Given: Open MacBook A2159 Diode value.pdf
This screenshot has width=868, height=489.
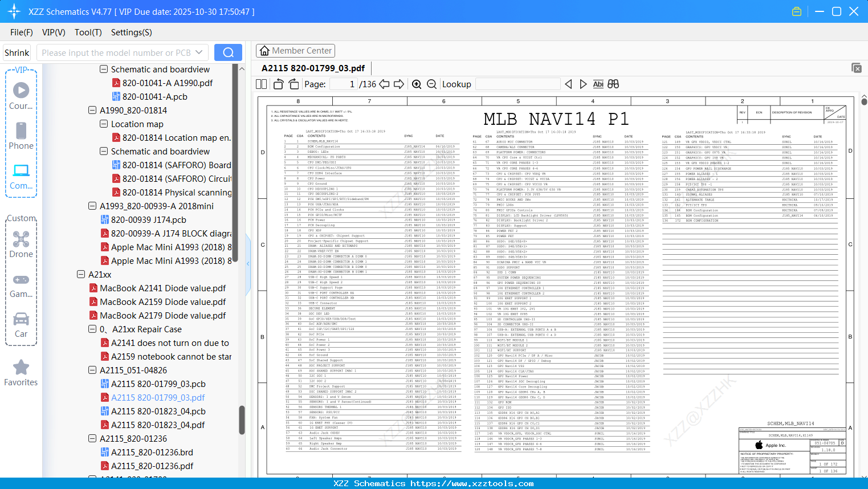Looking at the screenshot, I should coord(158,302).
